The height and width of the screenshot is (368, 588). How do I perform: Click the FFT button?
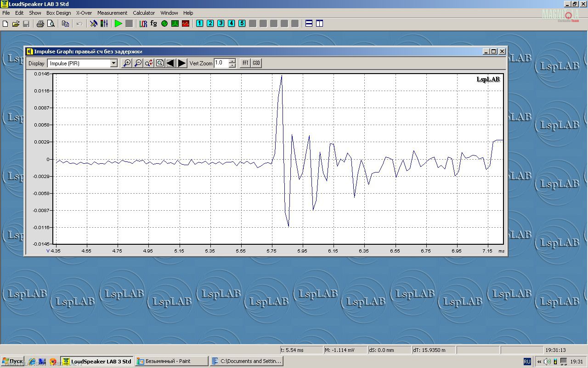coord(245,63)
